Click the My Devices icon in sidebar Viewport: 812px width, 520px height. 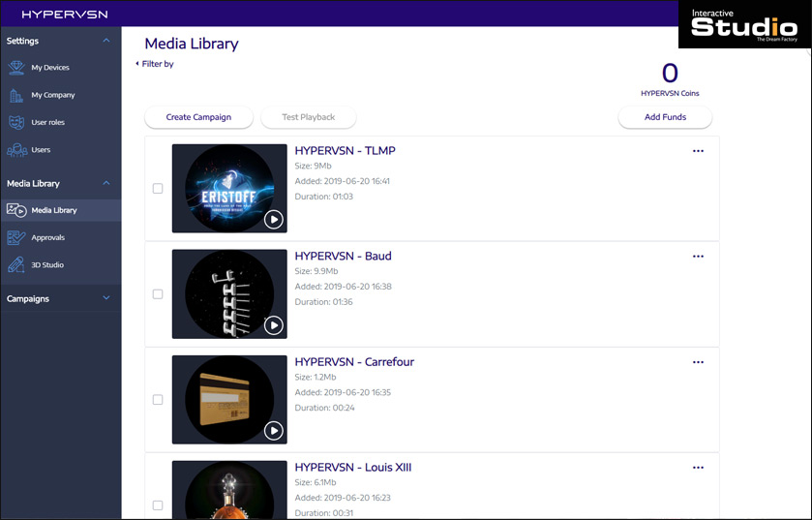point(16,68)
